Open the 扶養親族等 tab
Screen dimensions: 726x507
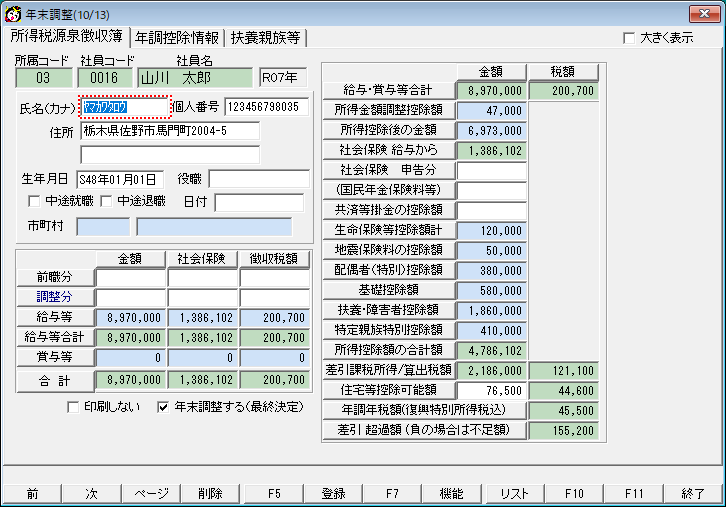point(266,38)
